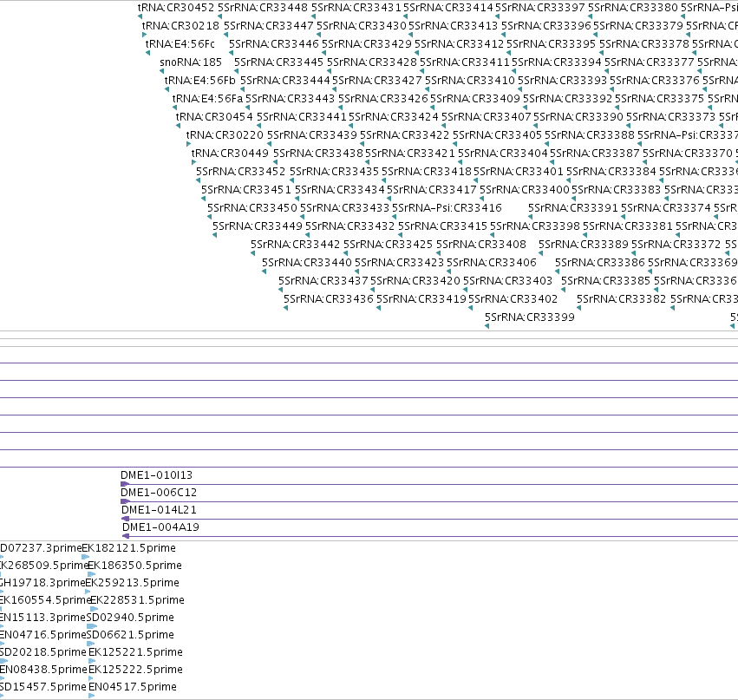Click the 5SrRNA:CR33447 label

tap(269, 26)
